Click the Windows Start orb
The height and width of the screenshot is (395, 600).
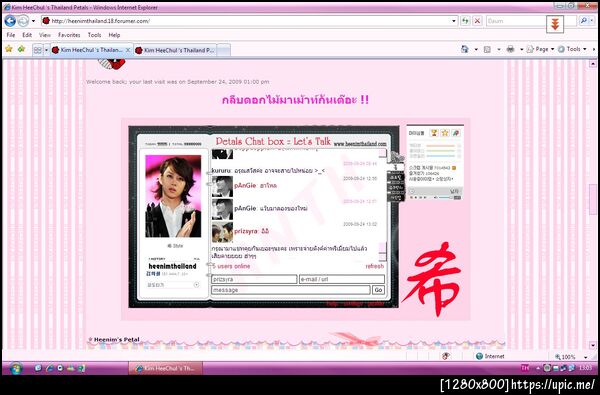pos(16,368)
